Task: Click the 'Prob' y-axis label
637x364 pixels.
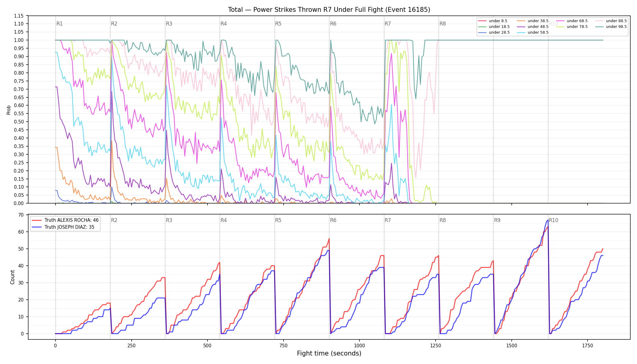Action: click(x=9, y=110)
